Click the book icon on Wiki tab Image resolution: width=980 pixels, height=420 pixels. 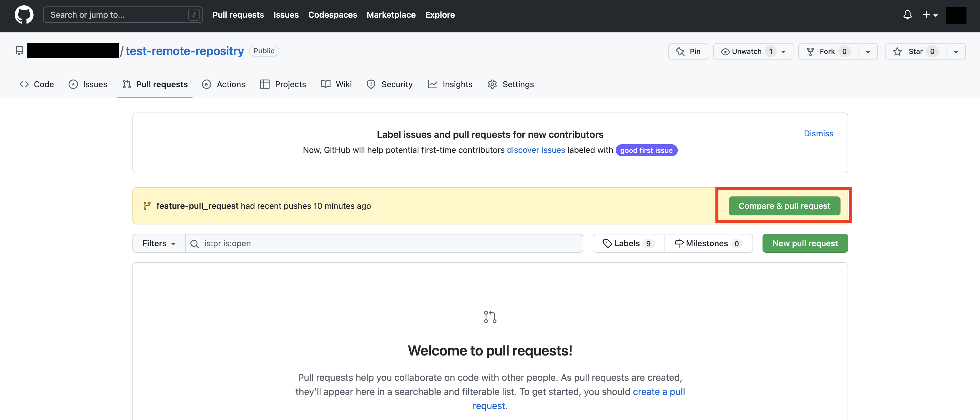coord(326,84)
